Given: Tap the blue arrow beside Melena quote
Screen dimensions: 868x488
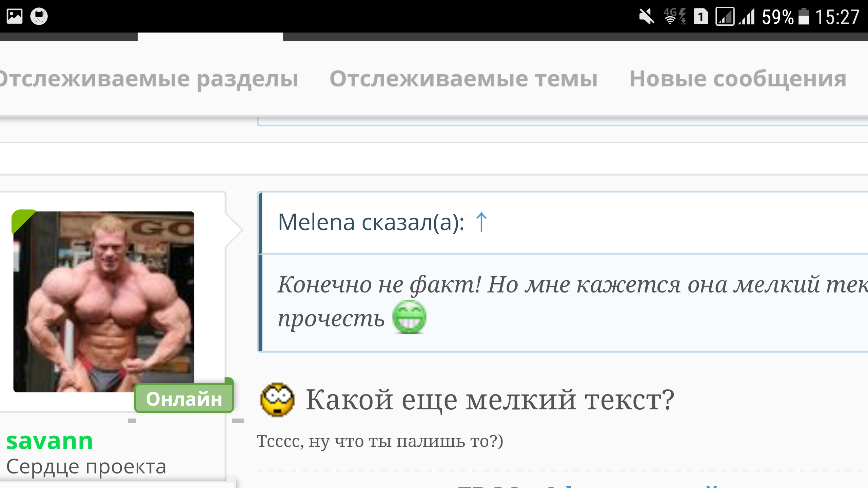Looking at the screenshot, I should 481,222.
